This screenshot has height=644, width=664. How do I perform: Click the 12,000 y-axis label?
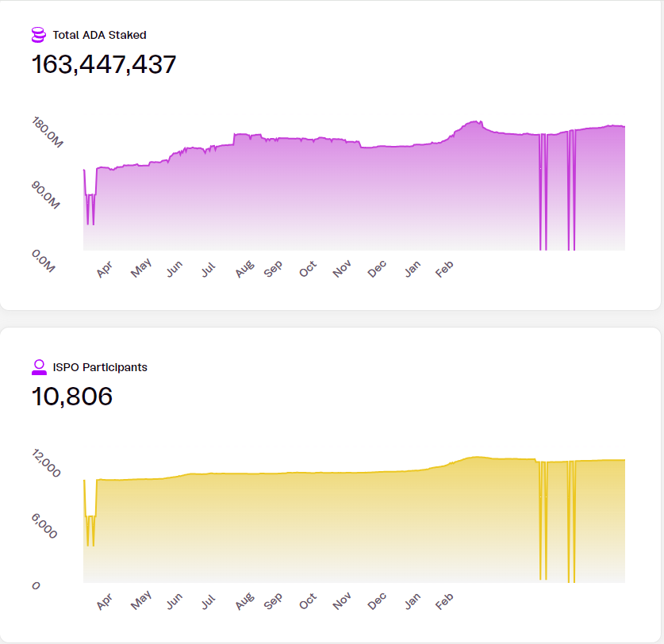[46, 464]
